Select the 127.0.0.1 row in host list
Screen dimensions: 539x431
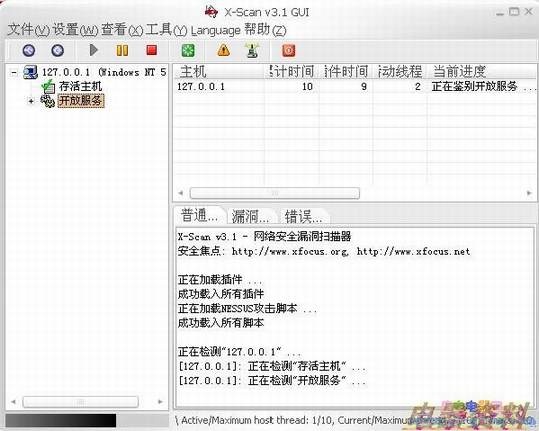pos(355,87)
